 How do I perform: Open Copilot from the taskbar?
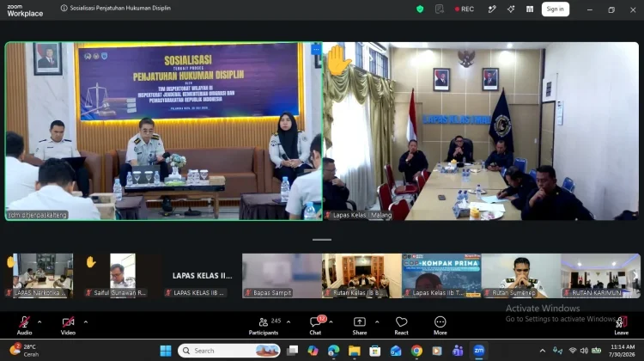pyautogui.click(x=313, y=351)
